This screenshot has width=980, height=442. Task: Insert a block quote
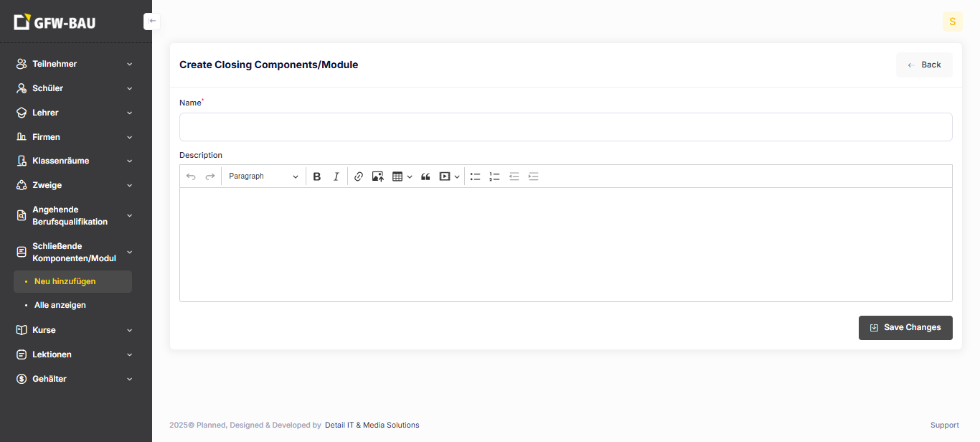pyautogui.click(x=425, y=177)
